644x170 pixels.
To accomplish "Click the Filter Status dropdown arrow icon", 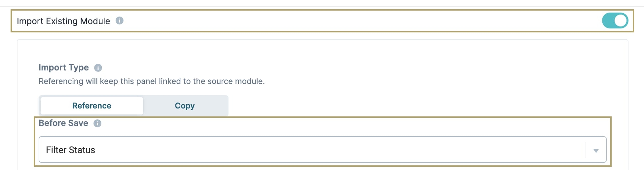I will coord(596,150).
